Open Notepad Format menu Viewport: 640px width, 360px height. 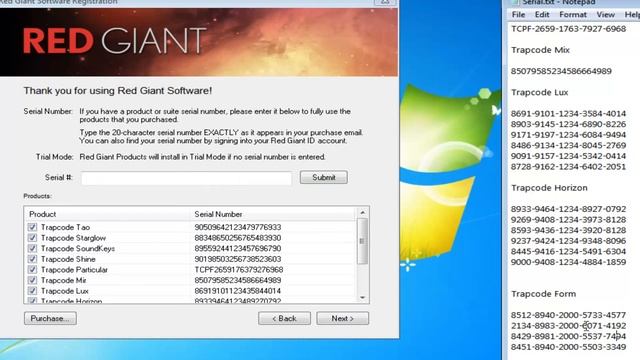click(573, 15)
